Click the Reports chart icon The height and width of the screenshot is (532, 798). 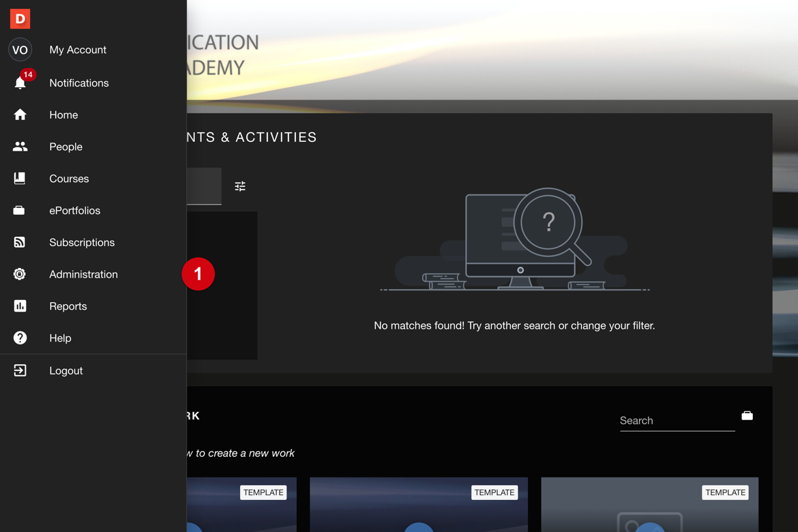click(x=20, y=306)
